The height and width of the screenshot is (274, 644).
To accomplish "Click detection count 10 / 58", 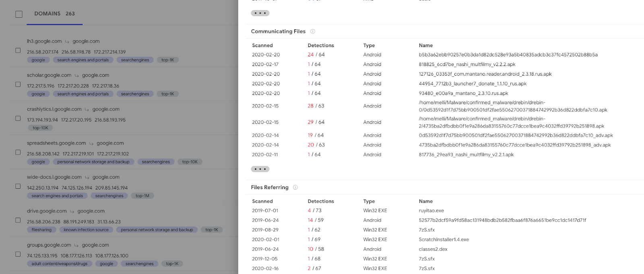I will (x=316, y=249).
